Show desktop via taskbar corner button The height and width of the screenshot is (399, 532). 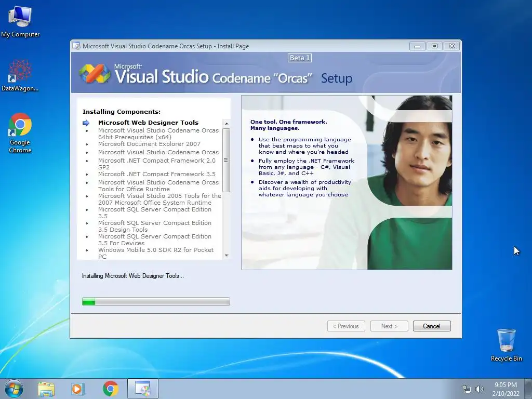pyautogui.click(x=529, y=389)
